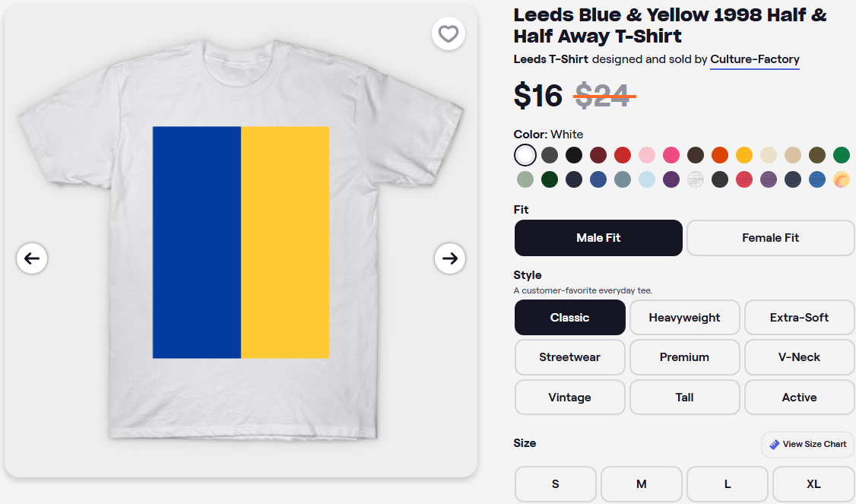This screenshot has width=856, height=504.
Task: Select the purple shirt color
Action: coord(671,179)
